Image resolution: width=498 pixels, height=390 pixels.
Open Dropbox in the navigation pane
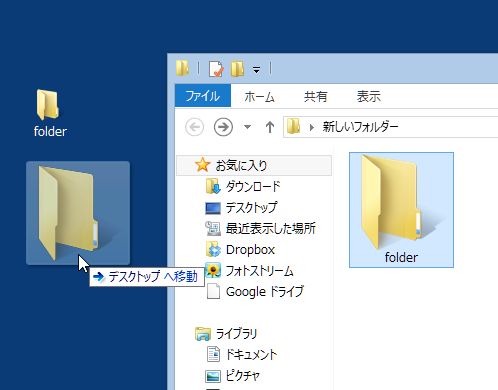(250, 250)
